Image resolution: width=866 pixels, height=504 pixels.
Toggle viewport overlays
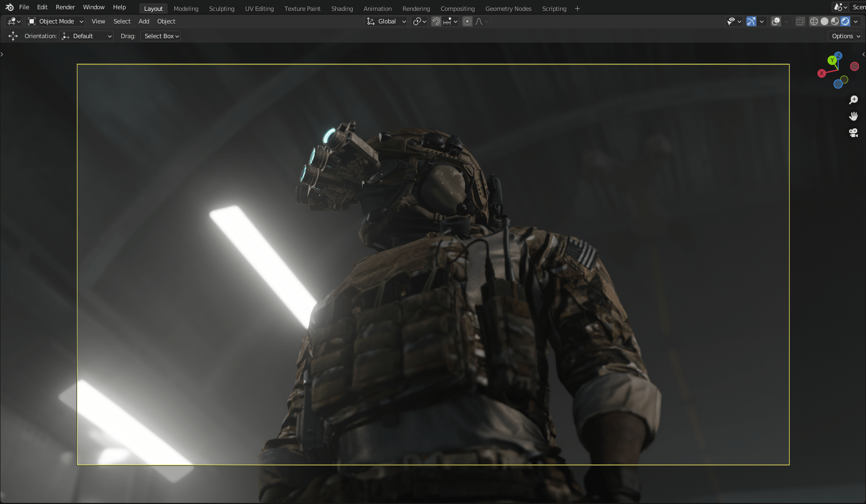point(775,21)
